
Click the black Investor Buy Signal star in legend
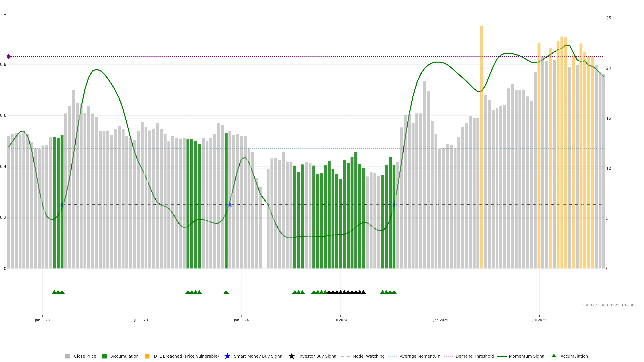(x=291, y=356)
